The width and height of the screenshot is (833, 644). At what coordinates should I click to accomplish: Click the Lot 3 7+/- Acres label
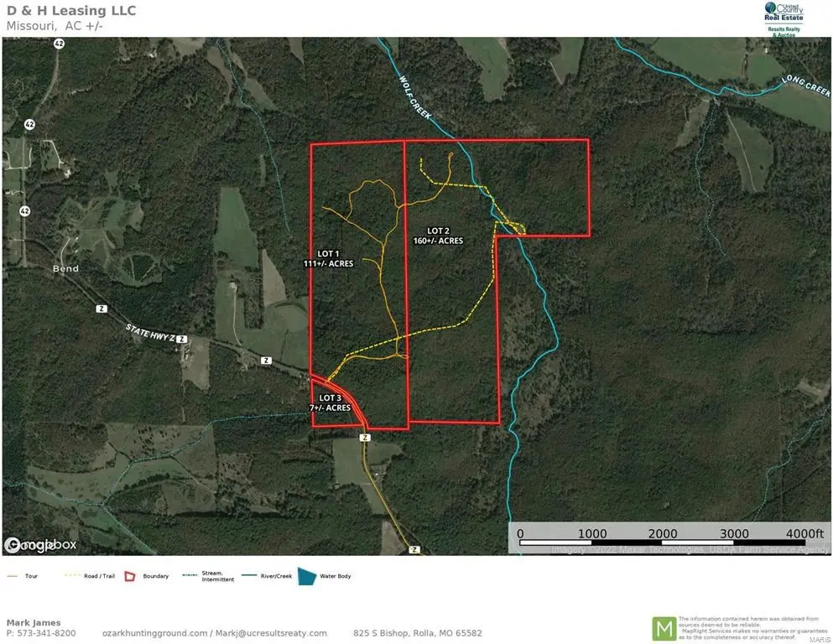click(x=331, y=403)
